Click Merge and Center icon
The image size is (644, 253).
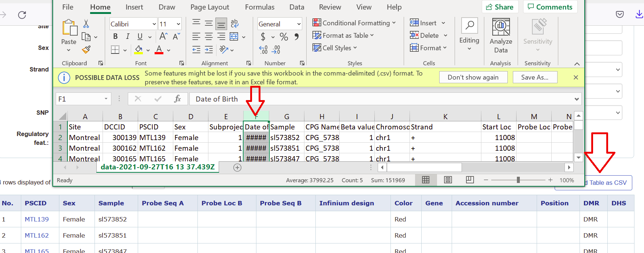tap(234, 36)
